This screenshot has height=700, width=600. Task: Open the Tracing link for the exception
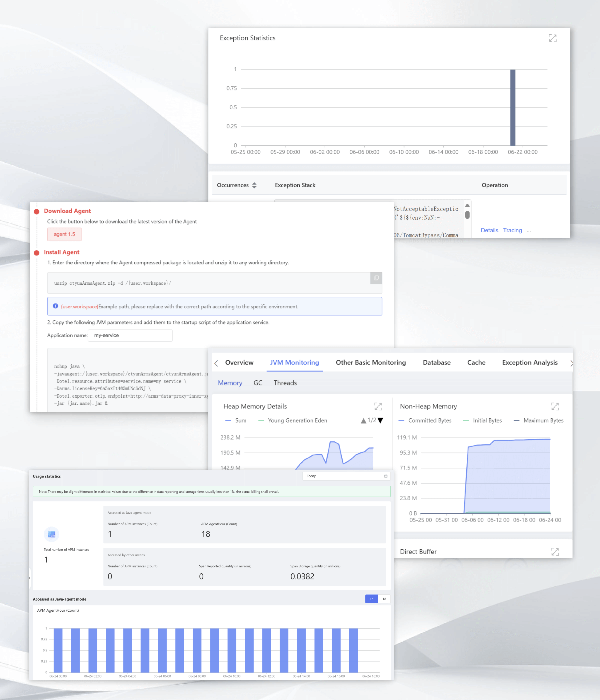click(512, 230)
